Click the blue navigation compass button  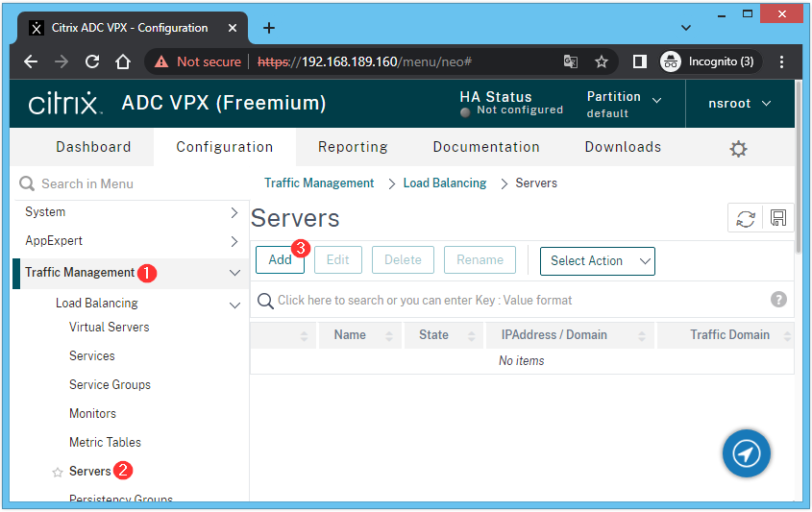(x=747, y=453)
